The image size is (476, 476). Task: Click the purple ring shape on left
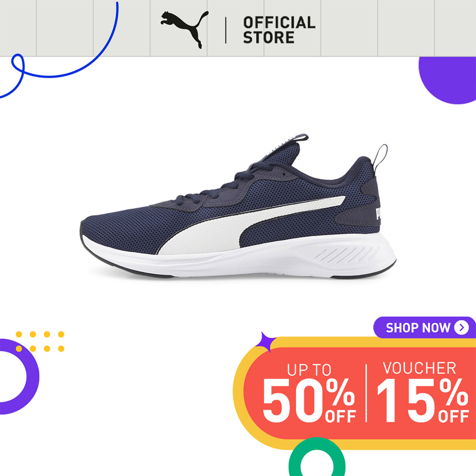pyautogui.click(x=19, y=377)
